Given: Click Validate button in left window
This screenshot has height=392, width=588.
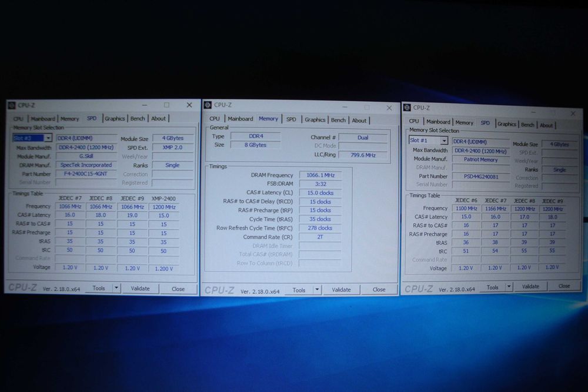Looking at the screenshot, I should (141, 288).
